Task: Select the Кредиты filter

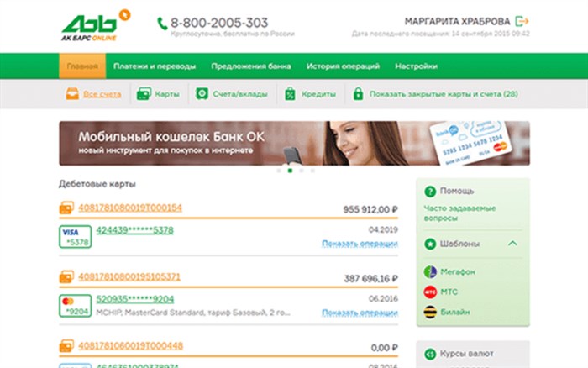Action: pos(318,94)
